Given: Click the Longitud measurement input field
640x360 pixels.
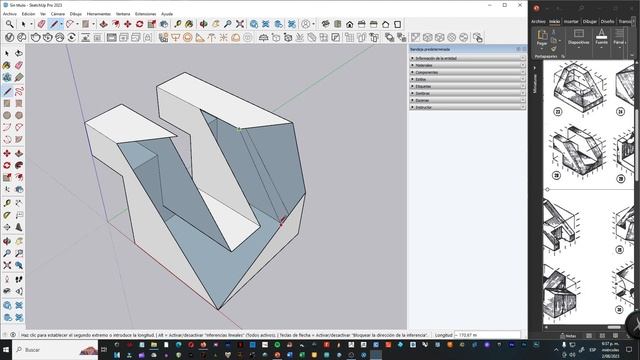Looking at the screenshot, I should tap(487, 335).
